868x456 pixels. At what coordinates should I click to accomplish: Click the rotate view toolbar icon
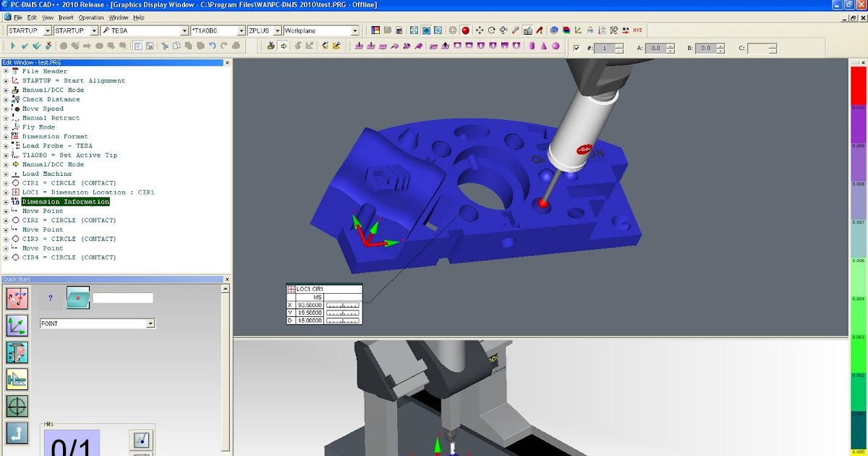click(x=492, y=30)
